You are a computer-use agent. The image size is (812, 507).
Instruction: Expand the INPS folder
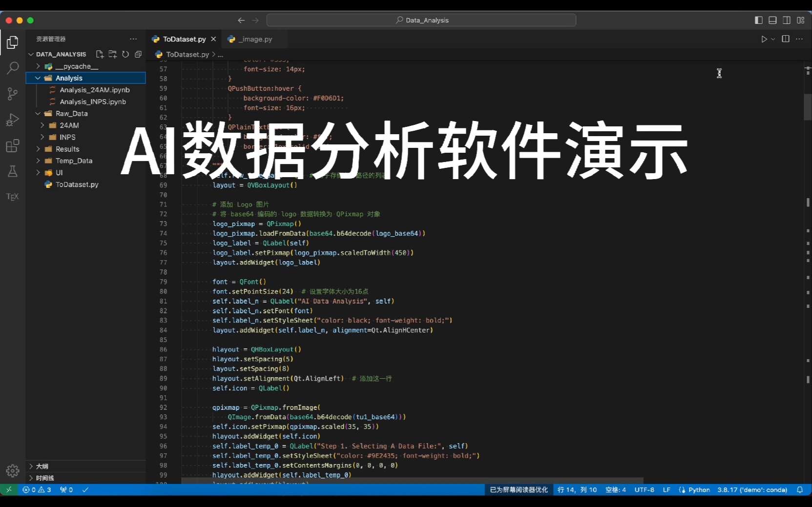click(x=42, y=137)
